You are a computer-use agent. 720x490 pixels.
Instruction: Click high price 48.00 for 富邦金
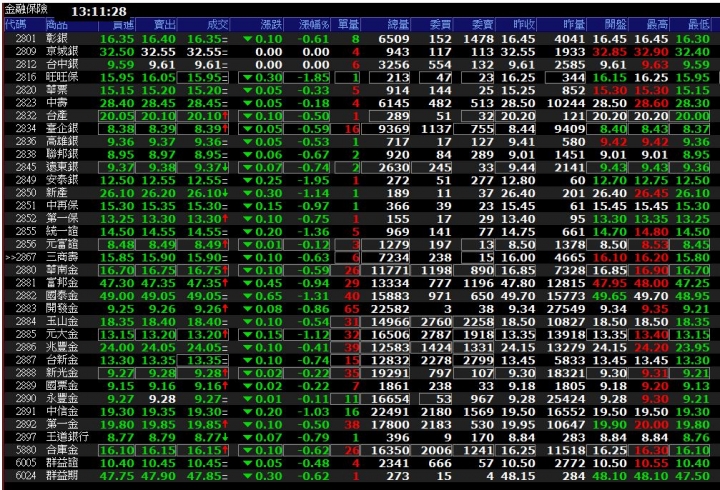coord(651,283)
